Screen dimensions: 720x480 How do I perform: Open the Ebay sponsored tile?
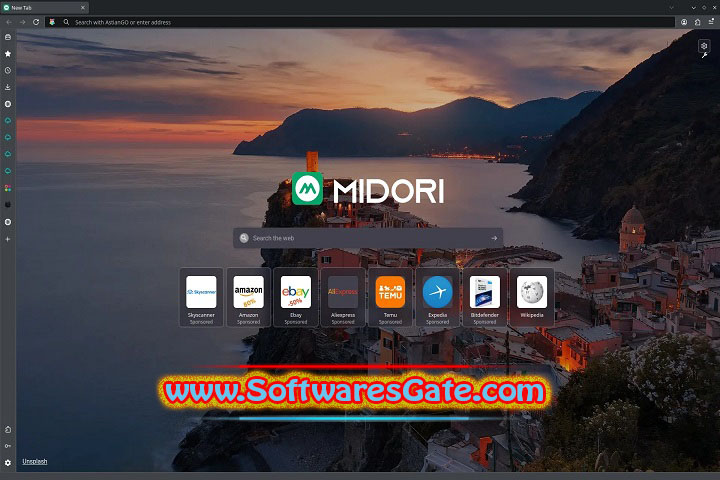click(296, 298)
